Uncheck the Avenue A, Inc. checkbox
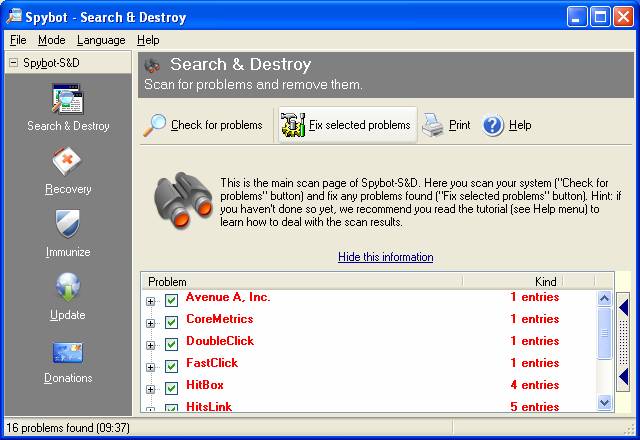 tap(171, 301)
